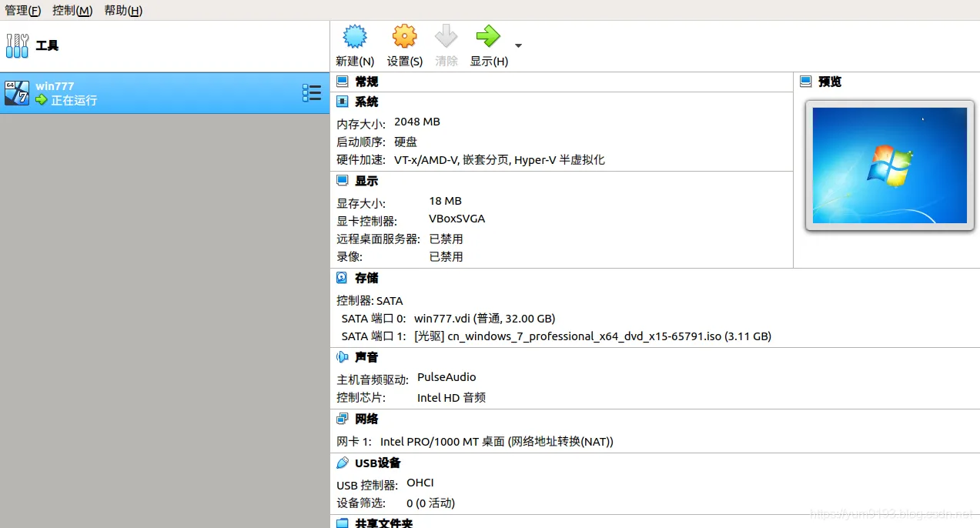This screenshot has height=528, width=980.
Task: Select the Tools (工具) wrench icon
Action: click(x=17, y=45)
